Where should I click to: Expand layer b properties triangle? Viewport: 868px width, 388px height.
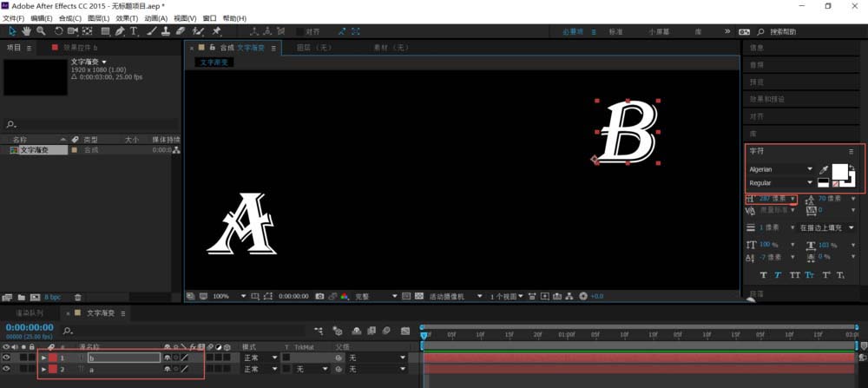43,358
